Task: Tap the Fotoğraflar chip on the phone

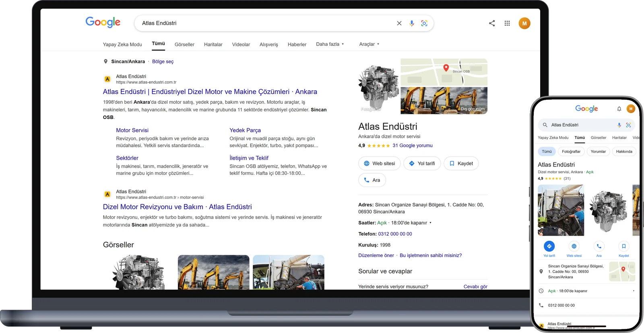Action: point(571,152)
